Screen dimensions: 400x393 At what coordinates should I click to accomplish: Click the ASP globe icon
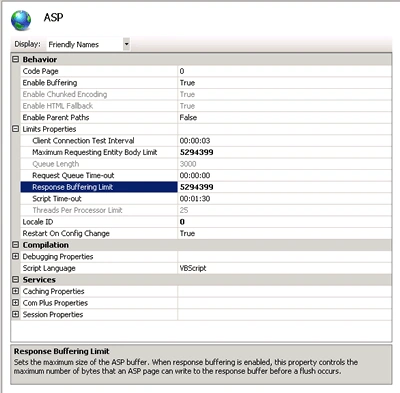(x=21, y=20)
